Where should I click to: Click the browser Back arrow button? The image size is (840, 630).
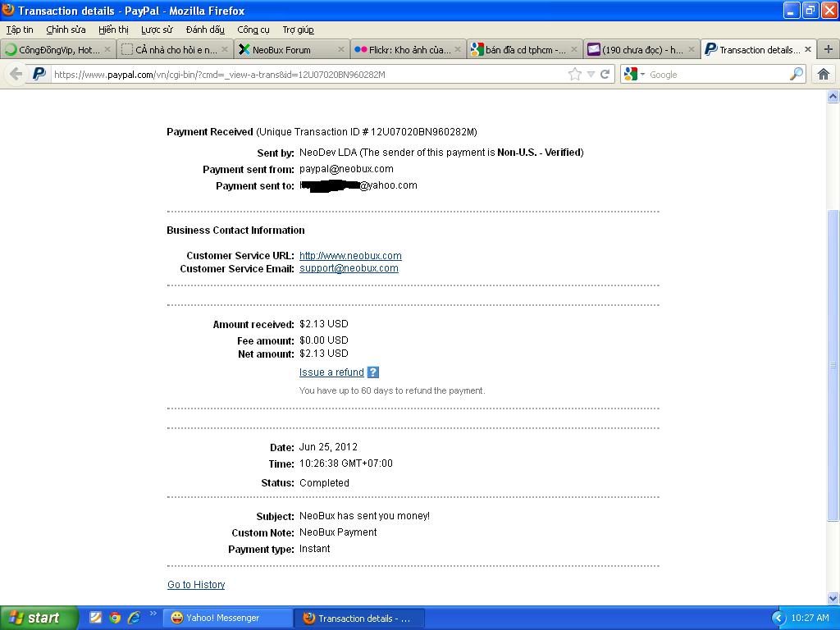pyautogui.click(x=16, y=74)
